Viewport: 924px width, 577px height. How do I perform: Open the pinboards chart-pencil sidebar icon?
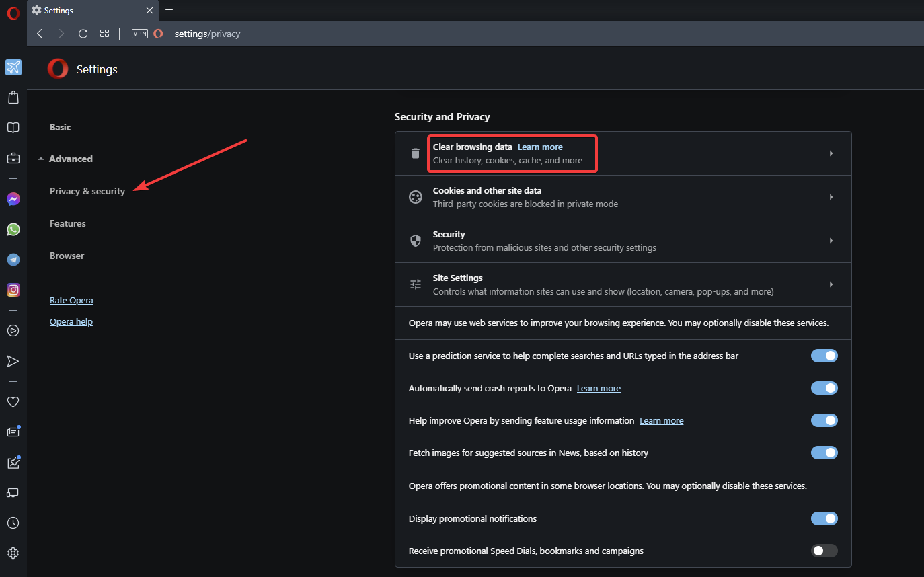13,463
